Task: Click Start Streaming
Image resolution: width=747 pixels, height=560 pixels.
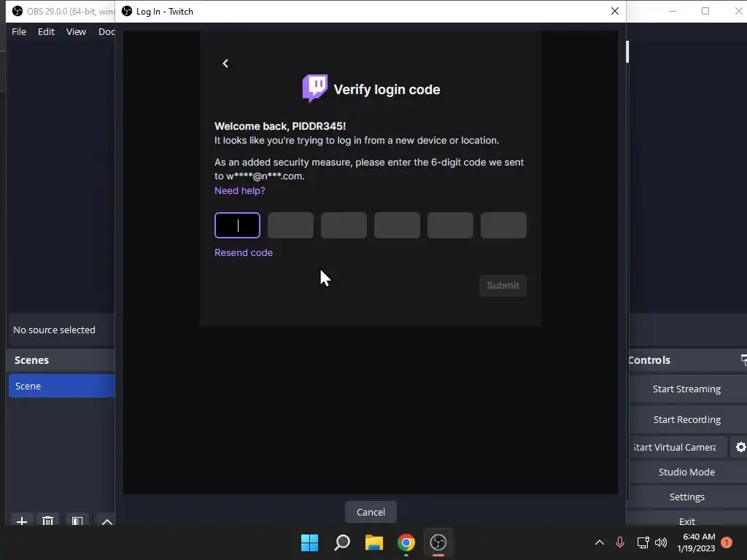Action: 686,389
